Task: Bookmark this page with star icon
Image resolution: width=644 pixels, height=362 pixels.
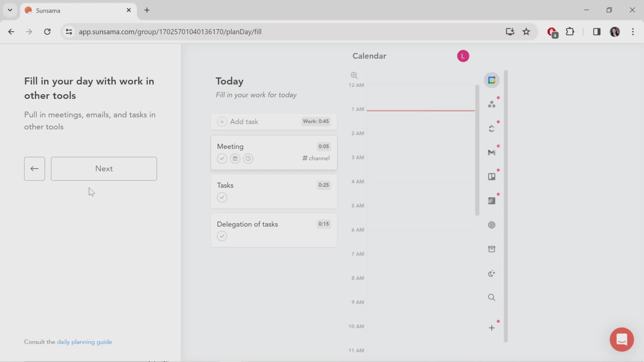Action: click(x=526, y=32)
